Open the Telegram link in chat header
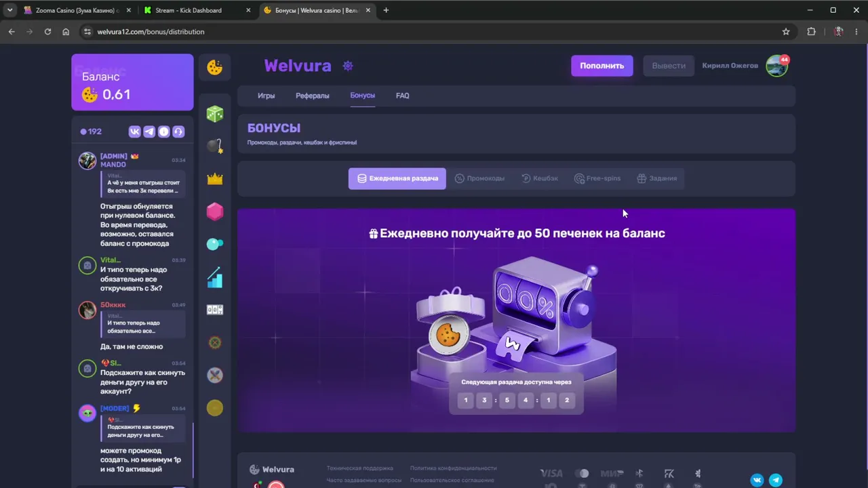The image size is (868, 488). point(149,131)
